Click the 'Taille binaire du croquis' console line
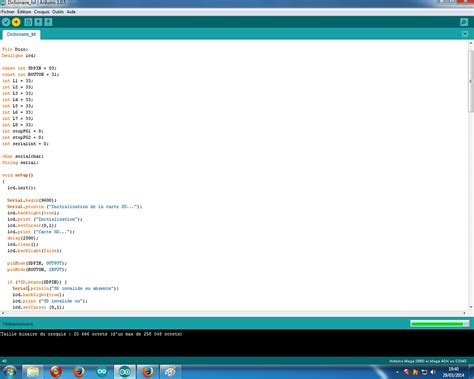Screen dimensions: 474x379 click(91, 334)
